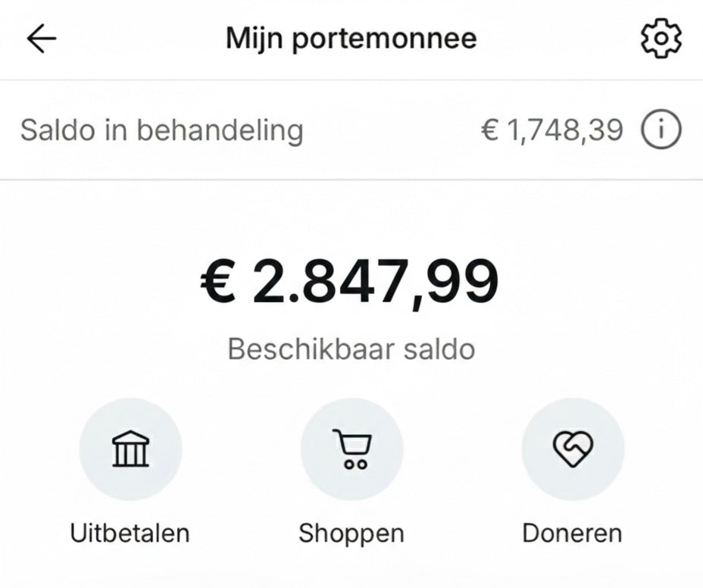Click the pending amount 1,748,39

click(x=564, y=130)
